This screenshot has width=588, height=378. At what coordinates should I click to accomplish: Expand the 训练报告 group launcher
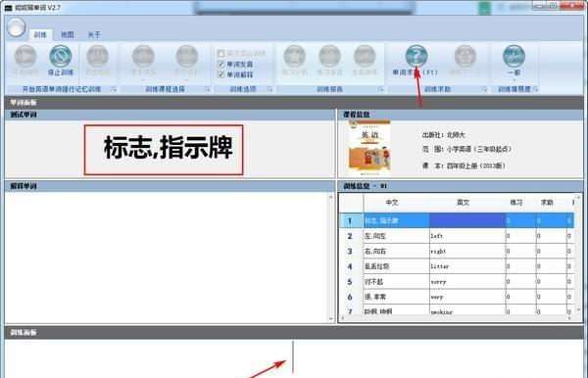pos(381,89)
